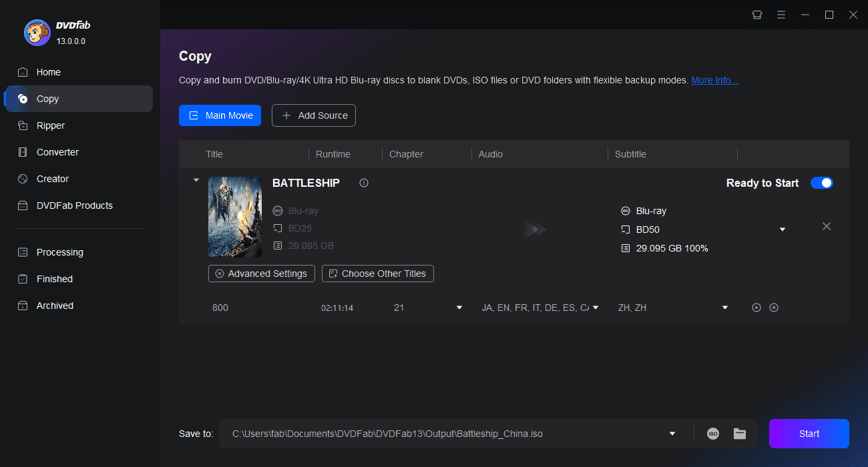868x467 pixels.
Task: Click the version number 13.0.0.0
Action: coord(71,41)
